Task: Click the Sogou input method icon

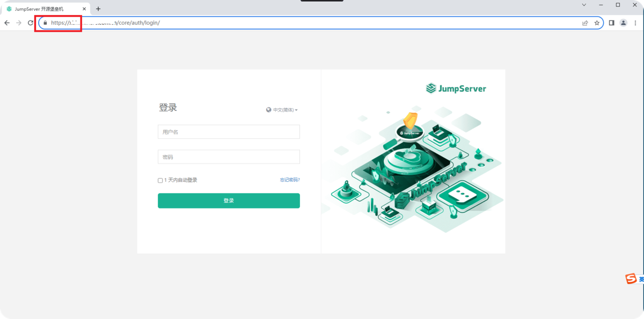Action: [x=632, y=278]
